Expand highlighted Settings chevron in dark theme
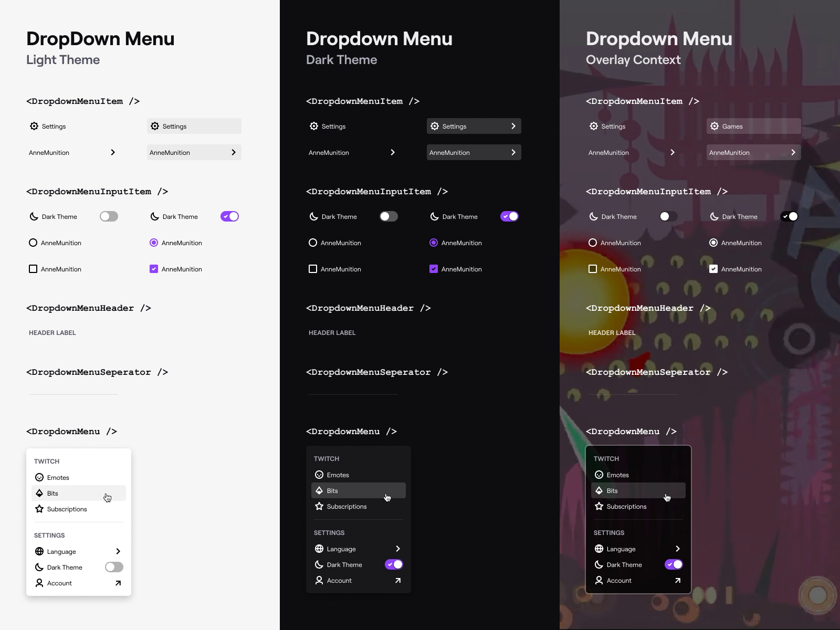The width and height of the screenshot is (840, 630). click(x=513, y=127)
